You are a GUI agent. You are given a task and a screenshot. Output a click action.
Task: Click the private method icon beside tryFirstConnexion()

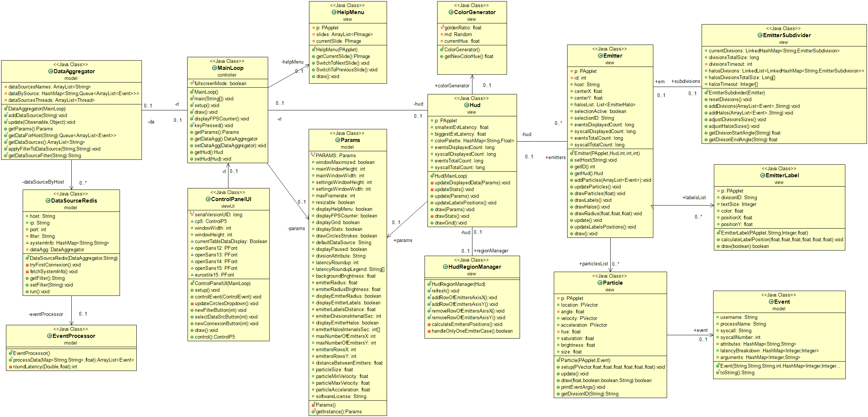[x=27, y=265]
